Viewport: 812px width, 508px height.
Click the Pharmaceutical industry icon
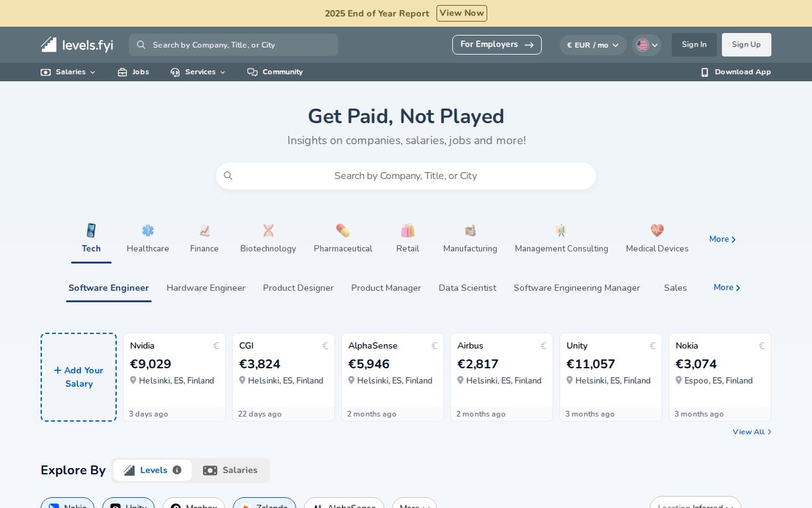coord(343,231)
